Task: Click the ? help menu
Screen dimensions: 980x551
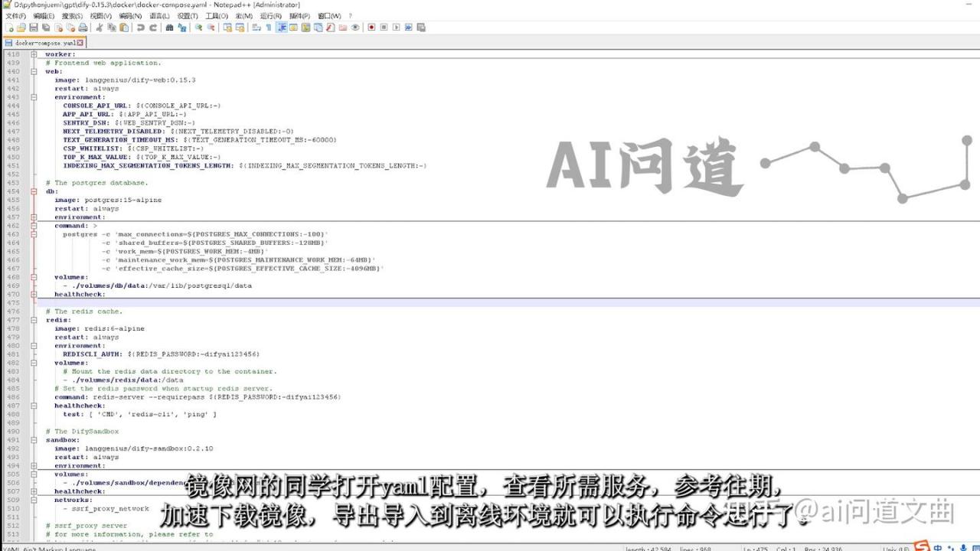Action: click(x=351, y=15)
